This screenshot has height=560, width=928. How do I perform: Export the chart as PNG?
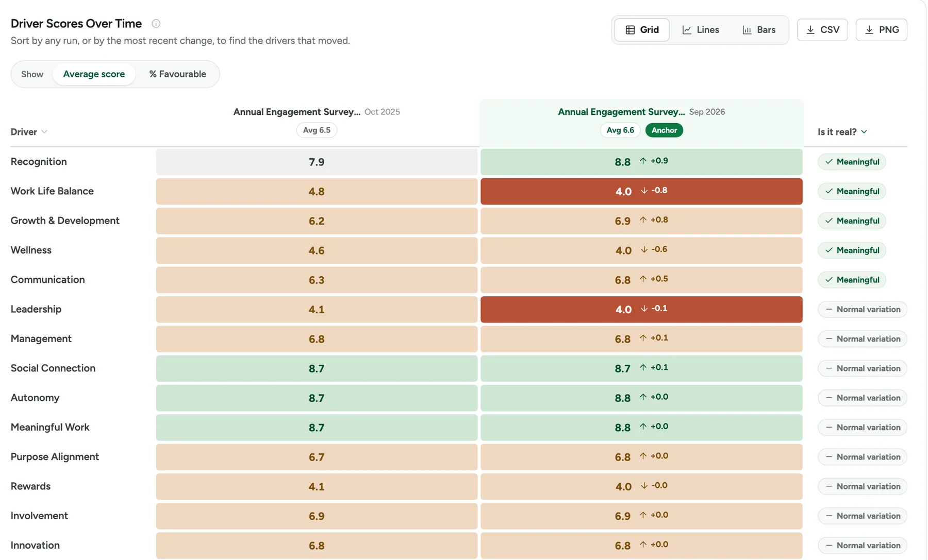882,30
